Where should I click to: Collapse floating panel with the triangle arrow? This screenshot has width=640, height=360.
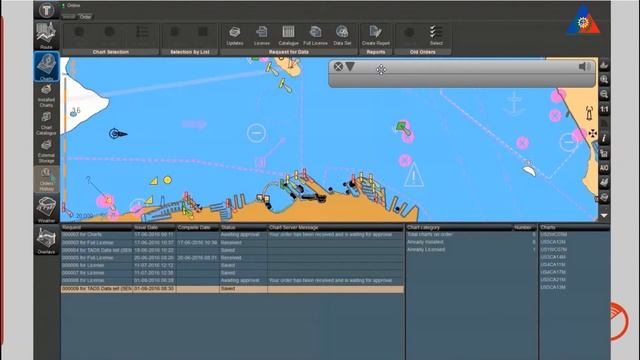(350, 67)
